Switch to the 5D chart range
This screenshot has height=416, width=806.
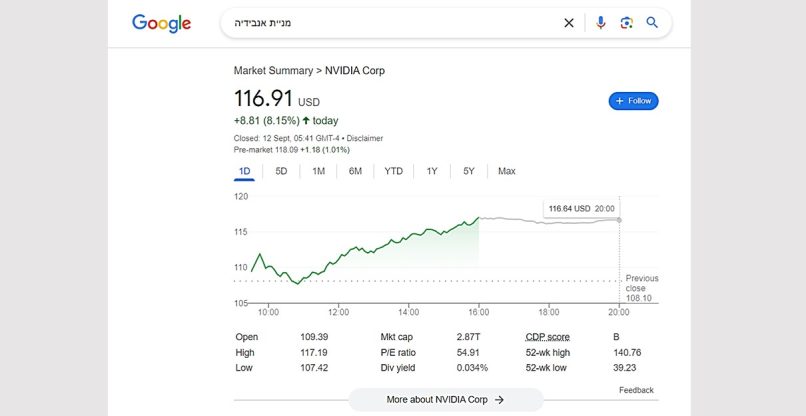tap(281, 171)
